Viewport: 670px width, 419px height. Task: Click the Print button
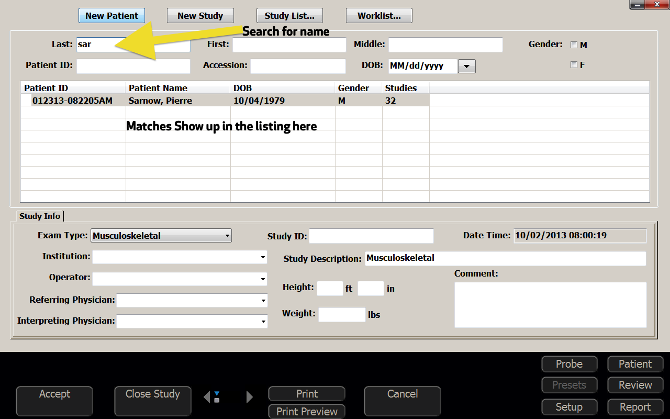pos(307,394)
